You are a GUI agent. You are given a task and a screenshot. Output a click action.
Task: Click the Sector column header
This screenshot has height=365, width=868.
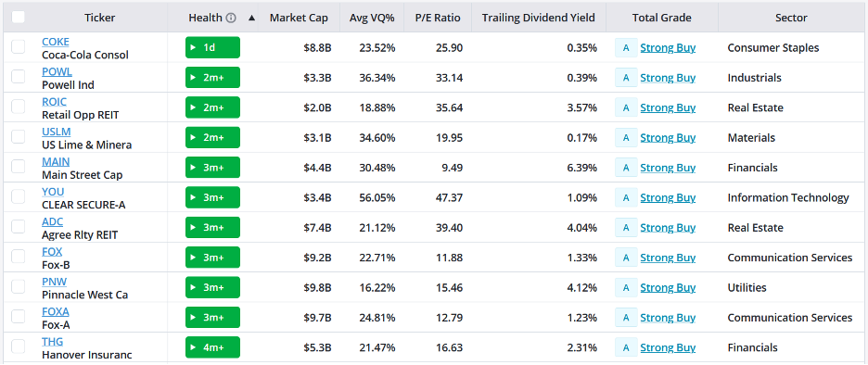click(791, 18)
